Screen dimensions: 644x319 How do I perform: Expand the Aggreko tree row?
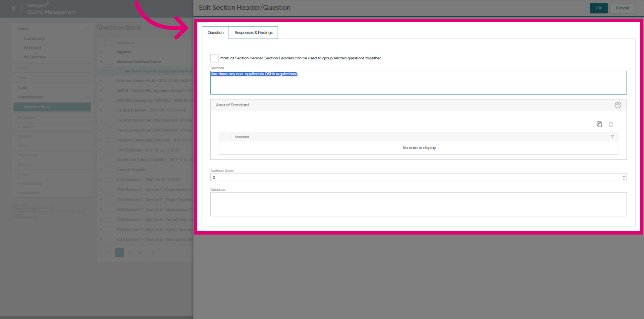[x=101, y=52]
